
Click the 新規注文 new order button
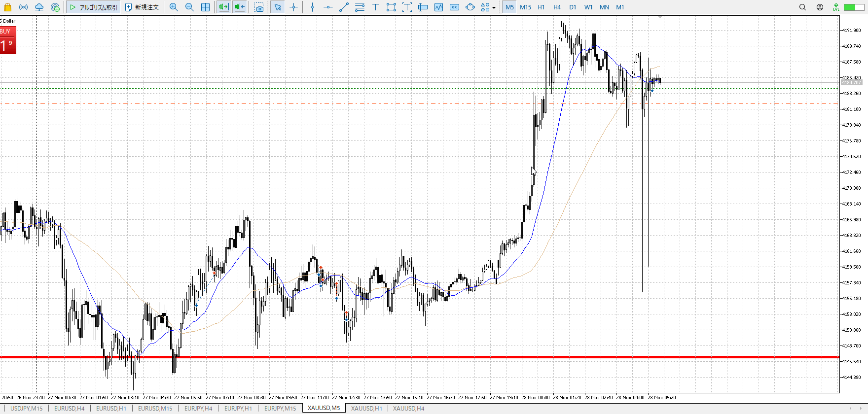click(x=142, y=7)
